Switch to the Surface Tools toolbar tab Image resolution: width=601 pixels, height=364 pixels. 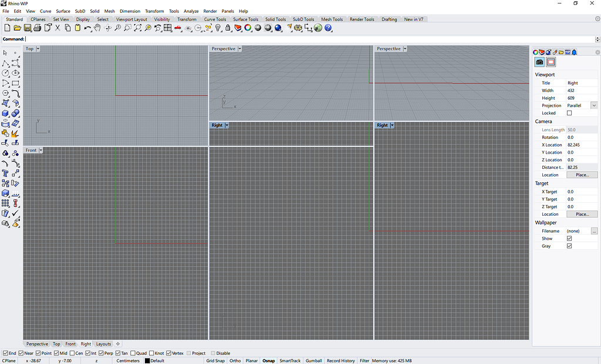pos(245,19)
